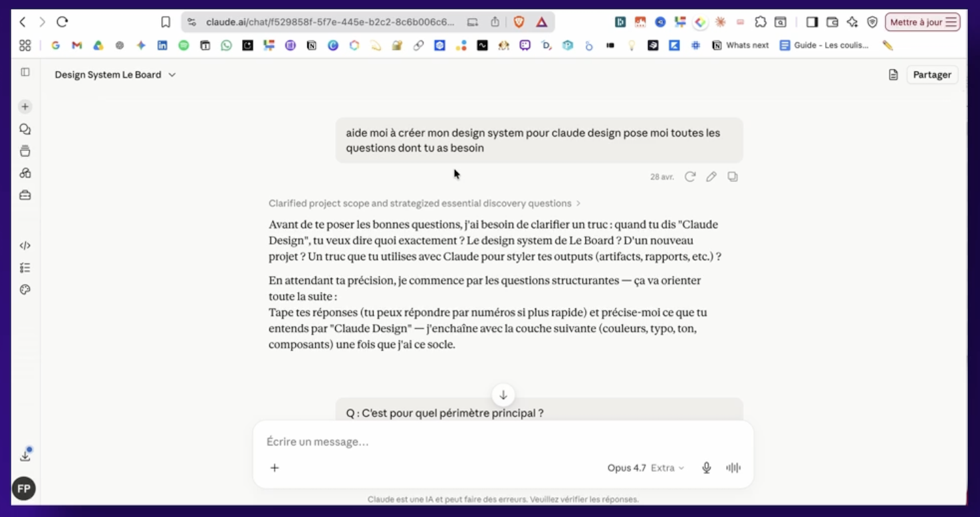Screen dimensions: 980x517
Task: Open the attachment plus menu in composer
Action: point(275,468)
